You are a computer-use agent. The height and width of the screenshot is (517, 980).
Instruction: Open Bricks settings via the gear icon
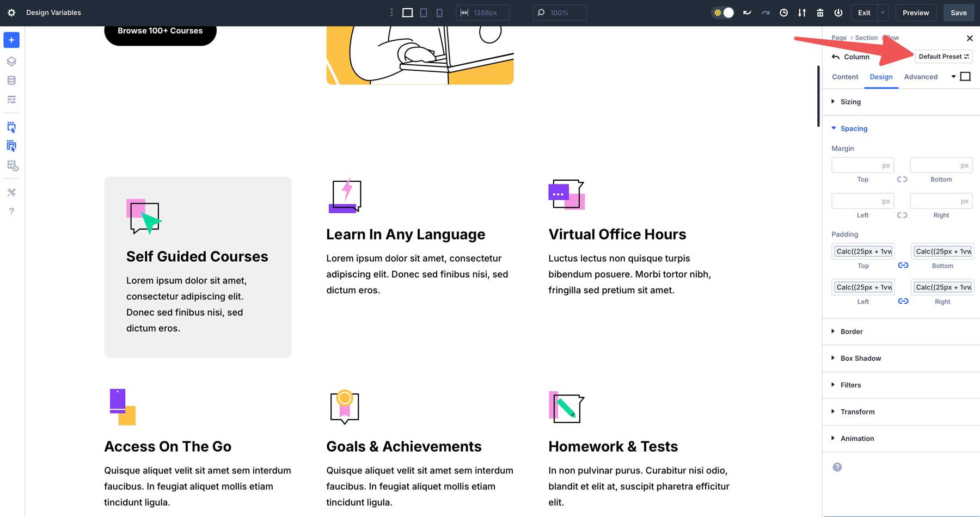[11, 12]
